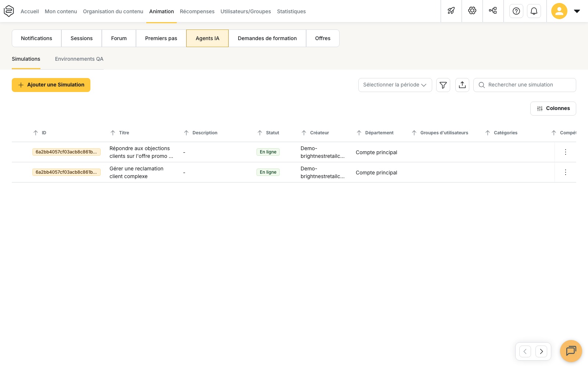Screen dimensions: 588x368
Task: Go to Accueil in top menu
Action: tap(30, 11)
